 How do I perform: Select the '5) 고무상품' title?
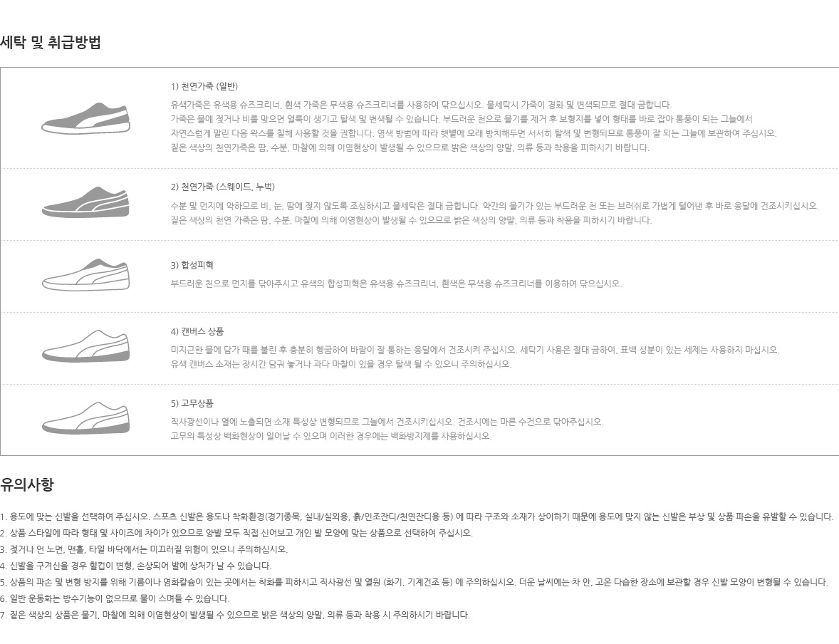[192, 403]
